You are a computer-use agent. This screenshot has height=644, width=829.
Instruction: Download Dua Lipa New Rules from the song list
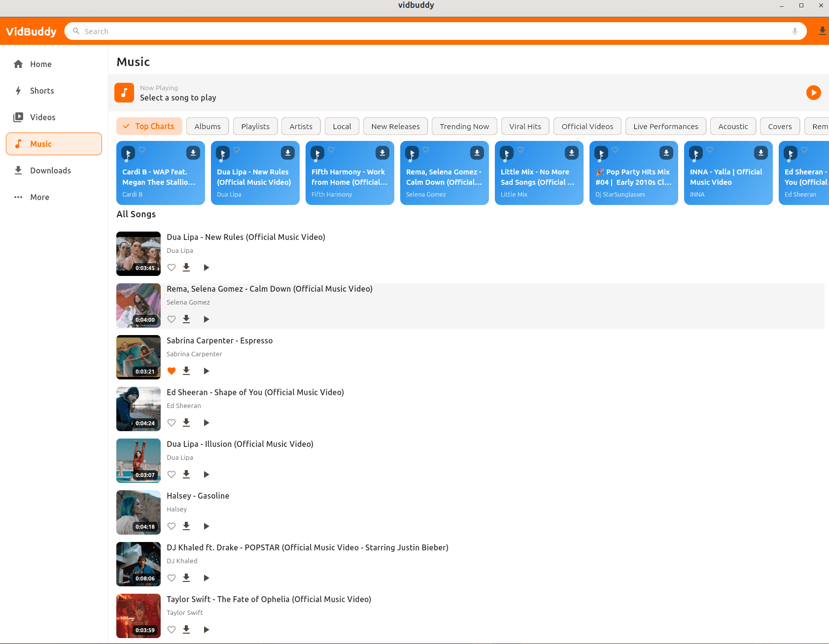(x=186, y=267)
